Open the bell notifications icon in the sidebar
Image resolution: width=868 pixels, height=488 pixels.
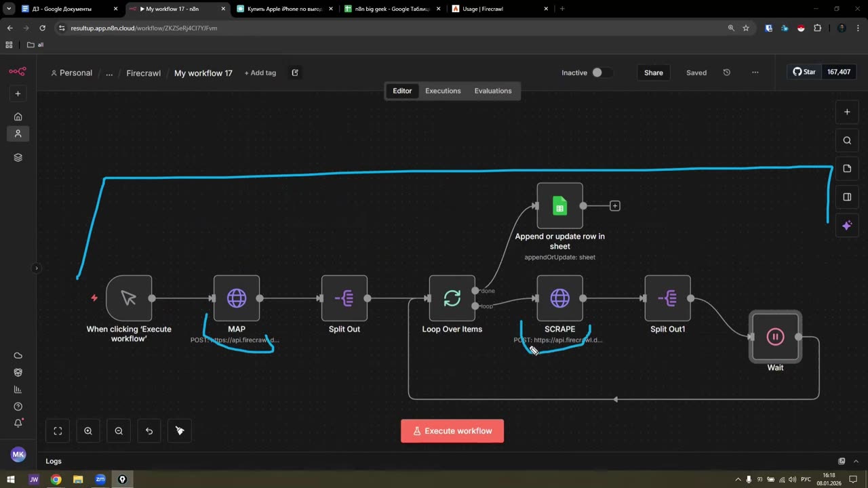coord(18,424)
